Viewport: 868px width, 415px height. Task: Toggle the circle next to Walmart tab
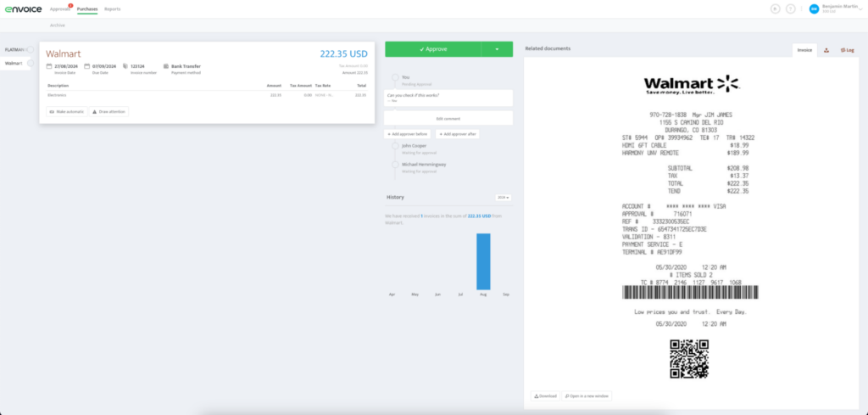31,63
